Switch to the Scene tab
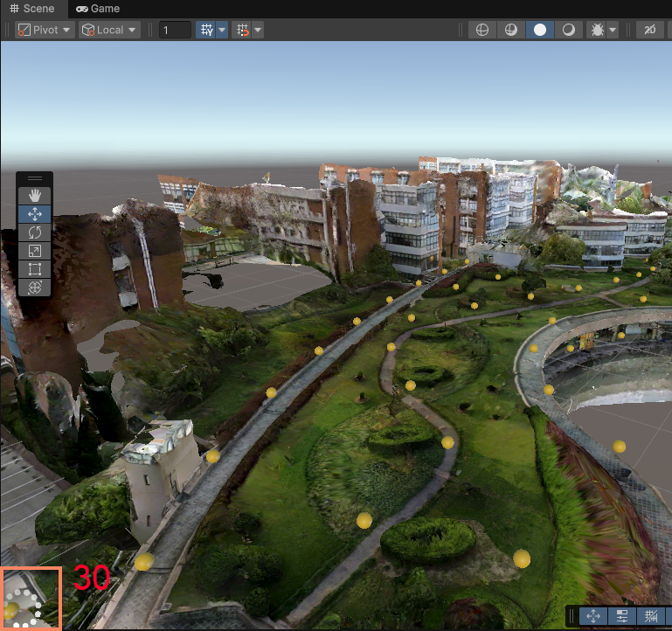This screenshot has width=672, height=631. click(32, 8)
